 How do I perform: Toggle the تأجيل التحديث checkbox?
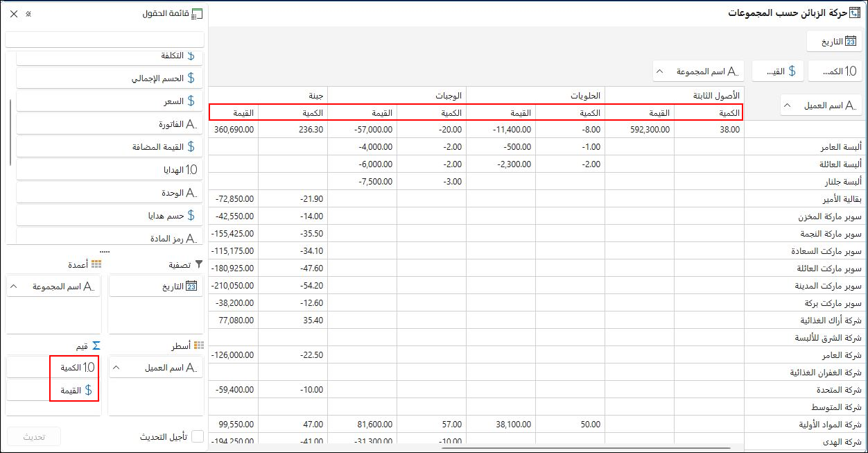click(198, 436)
